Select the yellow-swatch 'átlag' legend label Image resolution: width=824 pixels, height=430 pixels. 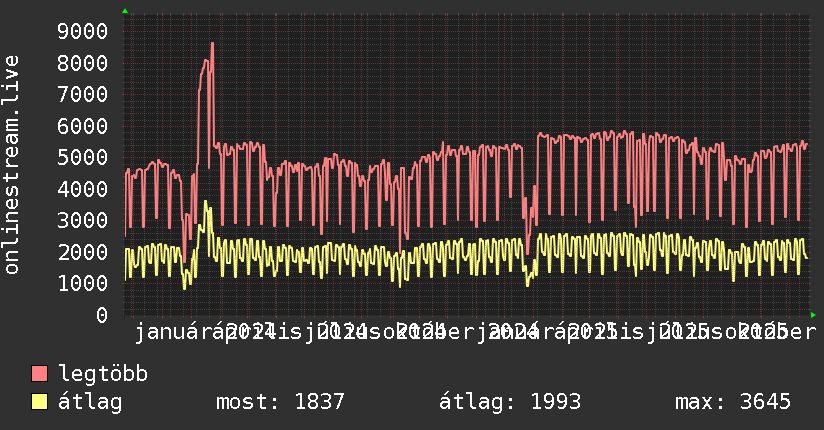pos(90,402)
